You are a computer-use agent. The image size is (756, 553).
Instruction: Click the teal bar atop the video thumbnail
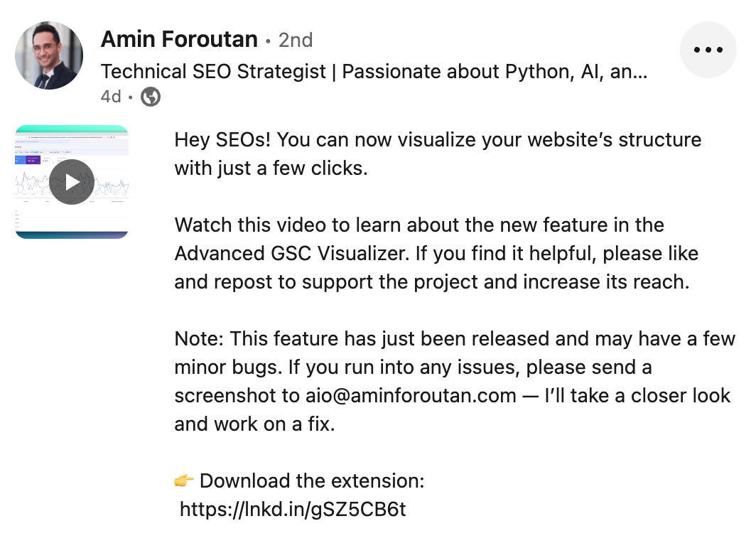72,129
